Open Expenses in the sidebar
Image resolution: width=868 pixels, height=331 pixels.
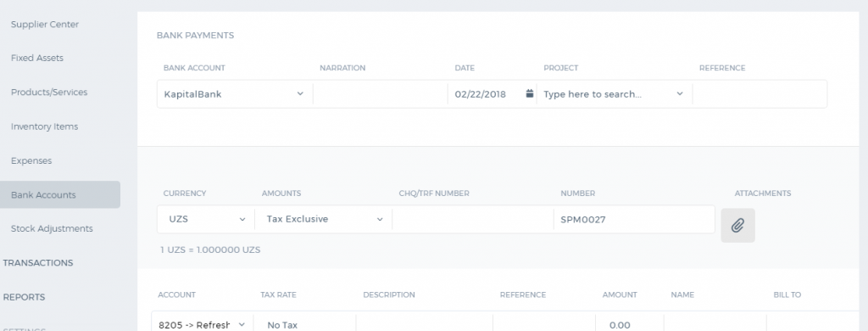tap(31, 160)
